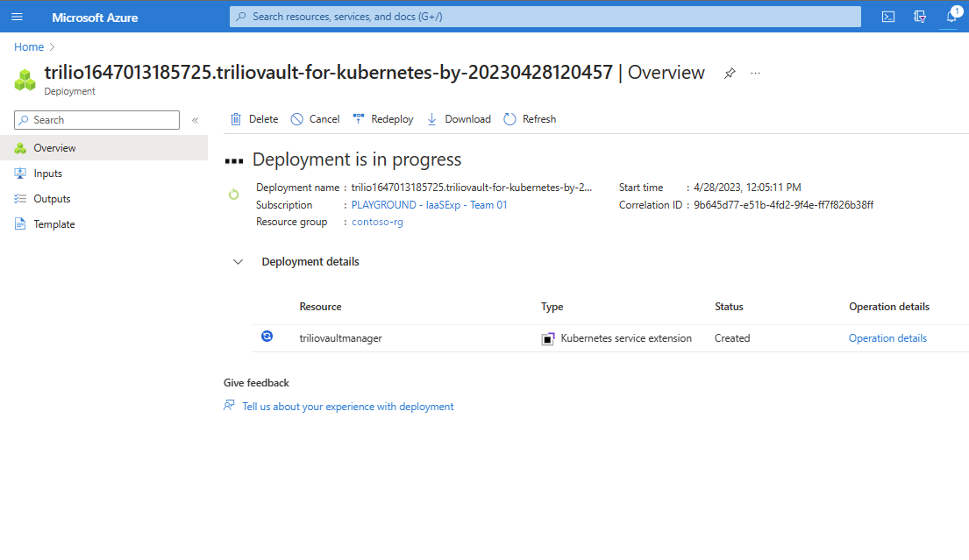Cancel the in-progress deployment
Viewport: 969px width, 560px height.
pyautogui.click(x=314, y=118)
